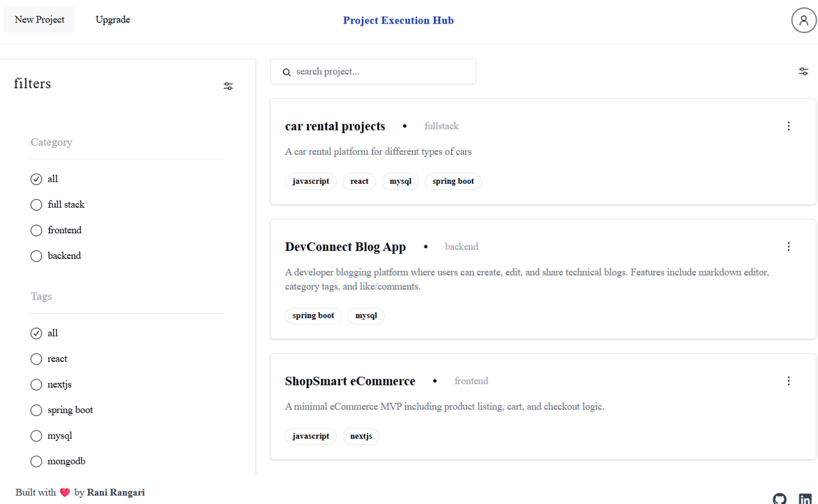Click the Rani Rangari link in the footer
Screen dimensions: 818x504
pos(116,492)
